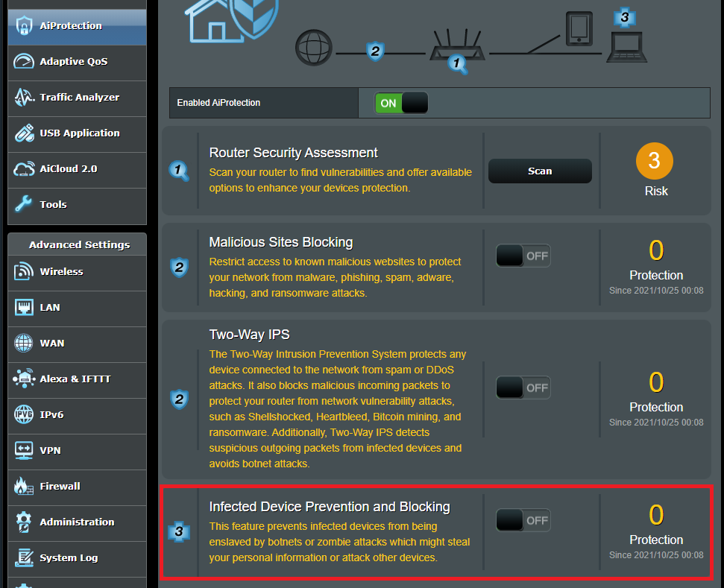Click the magnifier icon beside Router Security Assessment
Viewport: 724px width, 588px height.
click(x=179, y=171)
